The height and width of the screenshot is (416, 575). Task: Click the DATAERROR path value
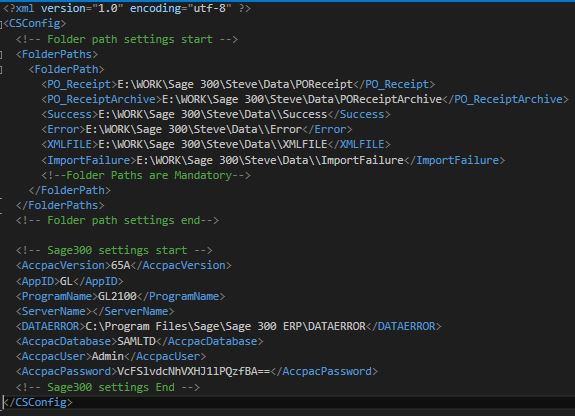[226, 326]
